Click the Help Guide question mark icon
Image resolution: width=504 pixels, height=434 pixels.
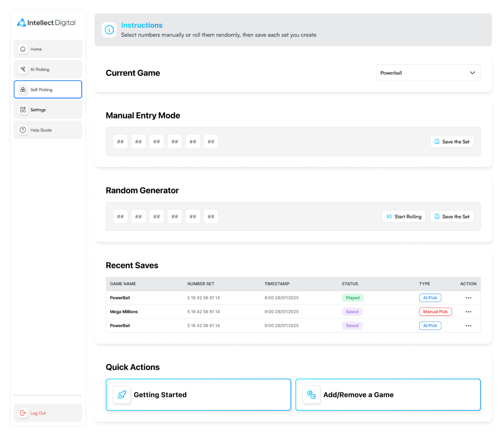click(23, 130)
